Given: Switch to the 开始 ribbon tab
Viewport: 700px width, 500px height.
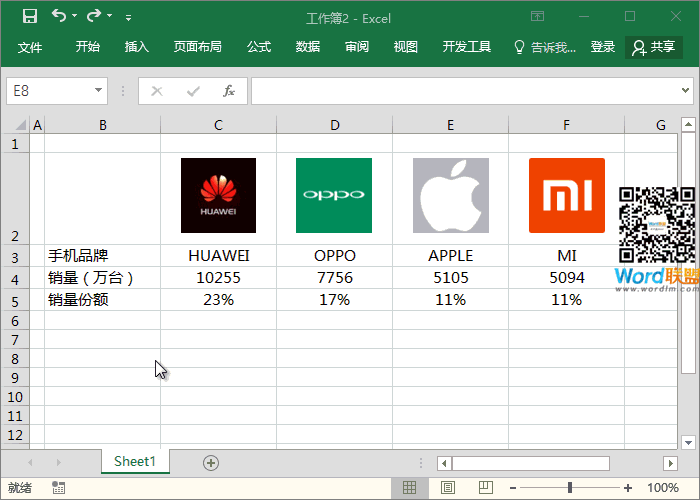Looking at the screenshot, I should [88, 46].
